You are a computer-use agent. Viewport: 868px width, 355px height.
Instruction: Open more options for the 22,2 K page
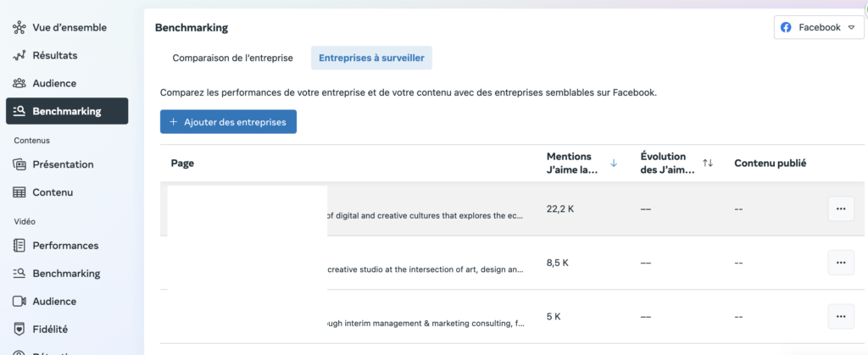[x=840, y=208]
